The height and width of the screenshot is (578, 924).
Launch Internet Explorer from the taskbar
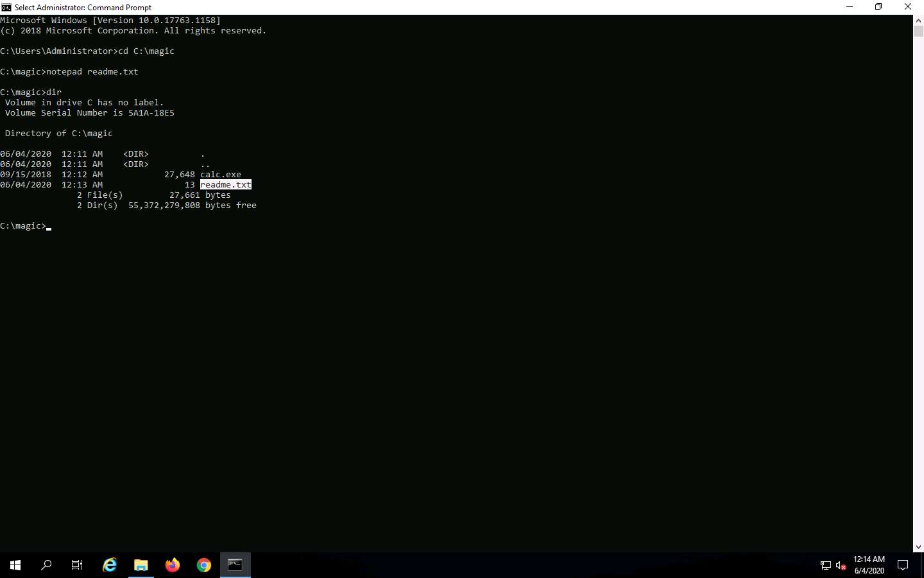pyautogui.click(x=110, y=565)
